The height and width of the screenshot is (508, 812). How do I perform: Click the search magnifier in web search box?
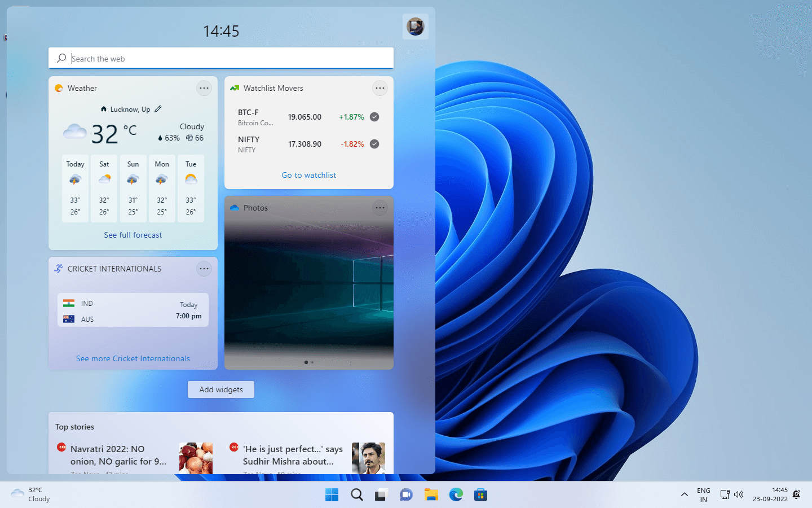61,58
